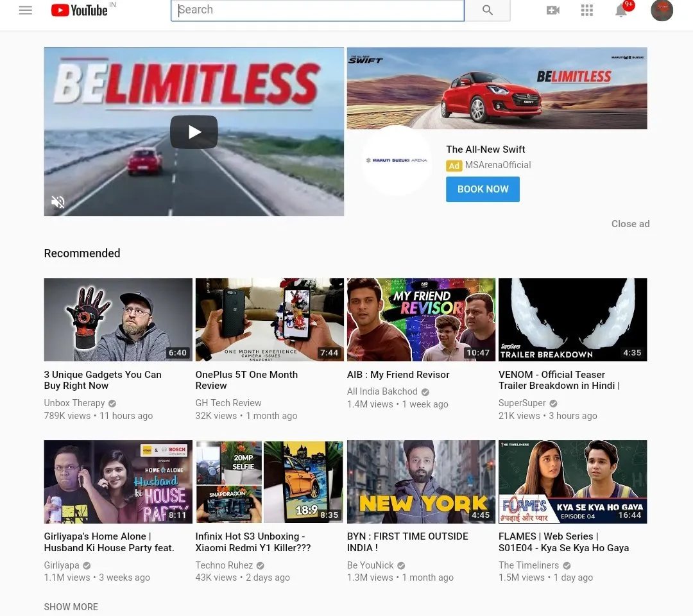The image size is (693, 616).
Task: Visit the Techno Ruhez channel
Action: tap(224, 565)
